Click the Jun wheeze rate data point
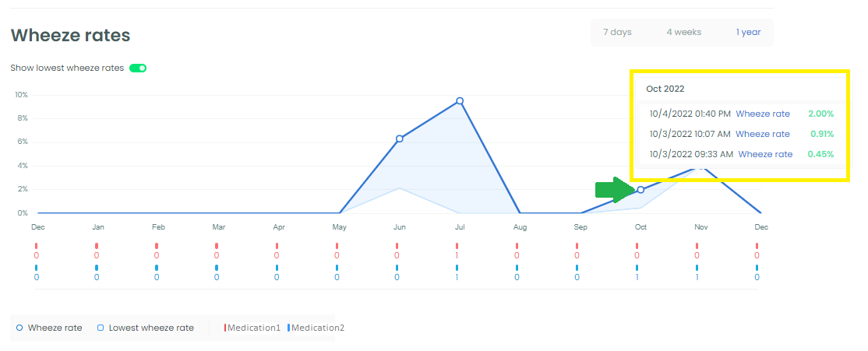The image size is (868, 351). pyautogui.click(x=400, y=139)
